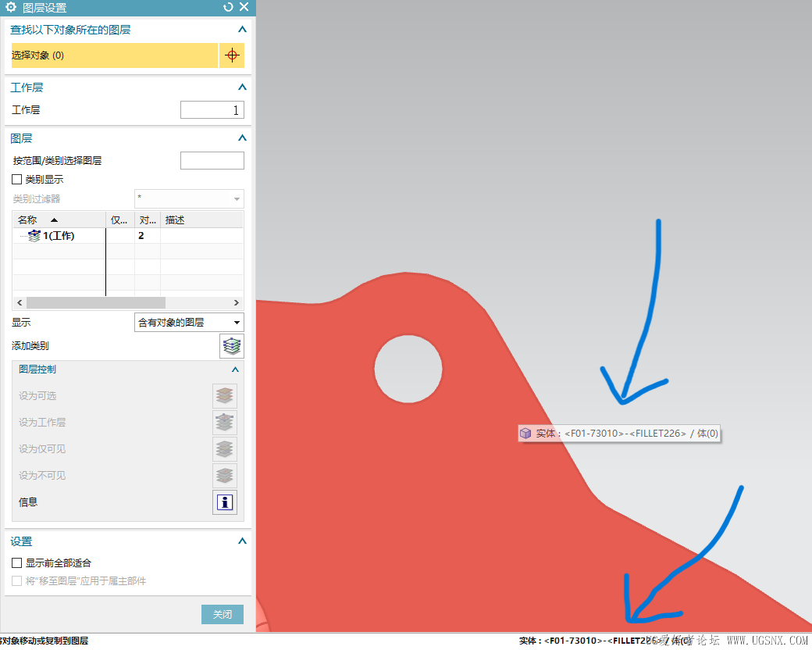
Task: Collapse the 工作层 section
Action: 242,87
